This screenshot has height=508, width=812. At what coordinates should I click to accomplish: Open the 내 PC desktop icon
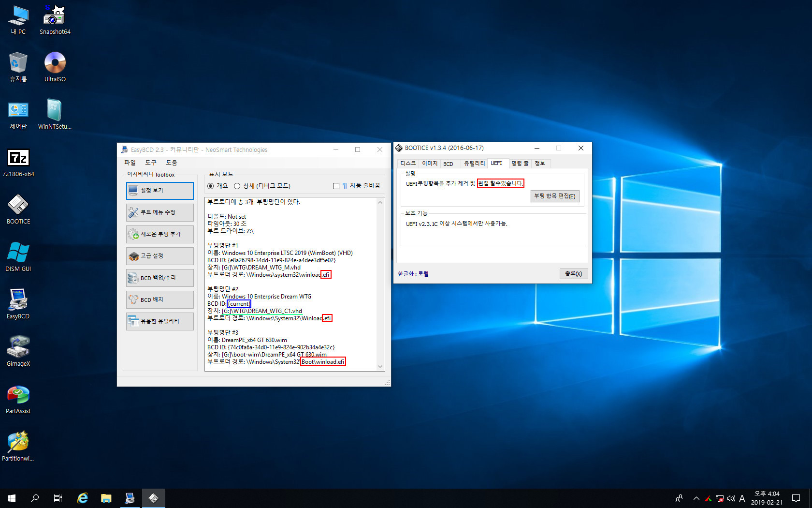(18, 20)
